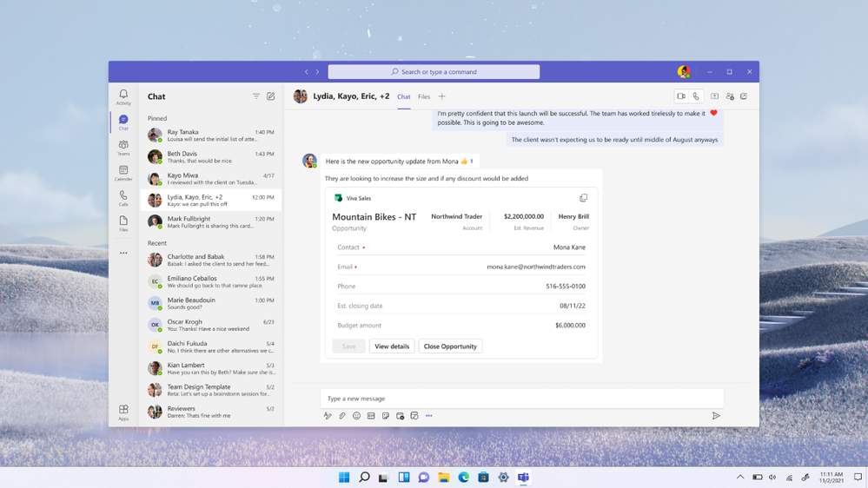Send the message with arrow icon

click(x=716, y=416)
